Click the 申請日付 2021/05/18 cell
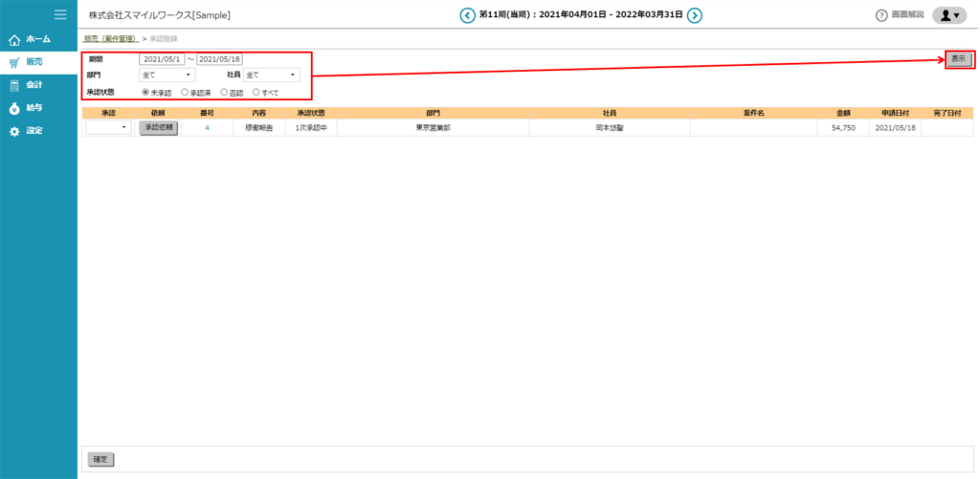 [x=895, y=127]
